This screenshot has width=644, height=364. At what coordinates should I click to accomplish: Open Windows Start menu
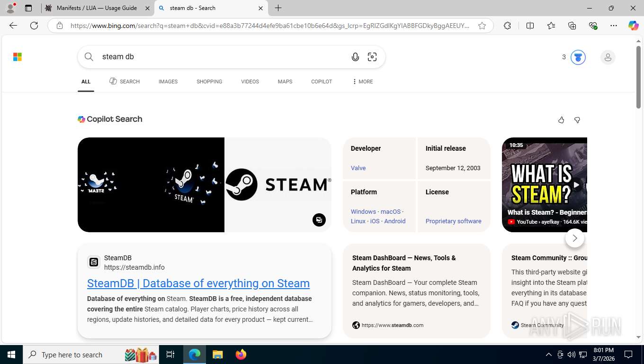point(11,355)
